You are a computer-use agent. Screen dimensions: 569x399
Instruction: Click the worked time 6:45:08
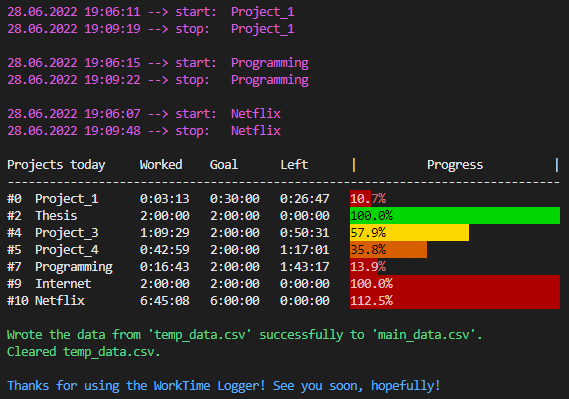click(165, 301)
